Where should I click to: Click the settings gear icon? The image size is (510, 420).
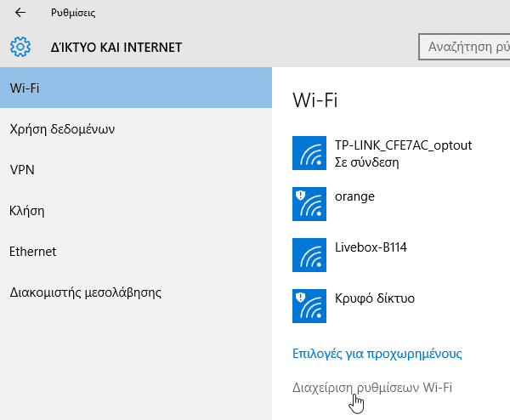tap(21, 47)
